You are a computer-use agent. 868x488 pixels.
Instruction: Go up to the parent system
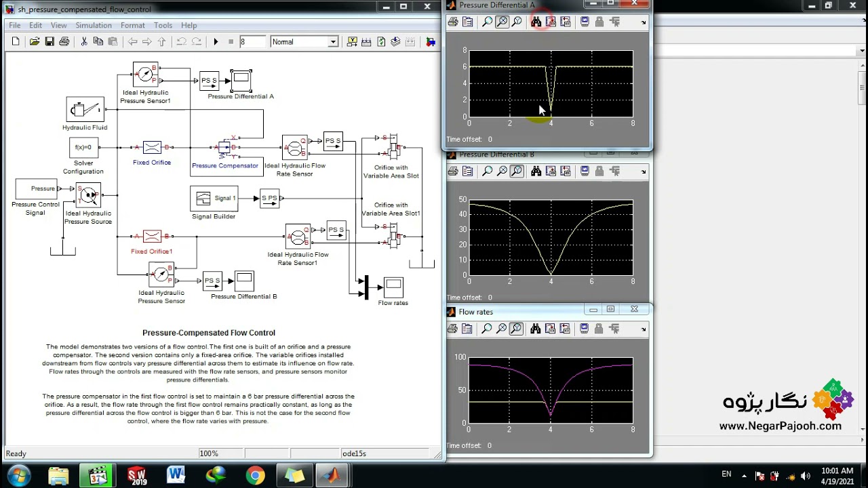click(161, 42)
